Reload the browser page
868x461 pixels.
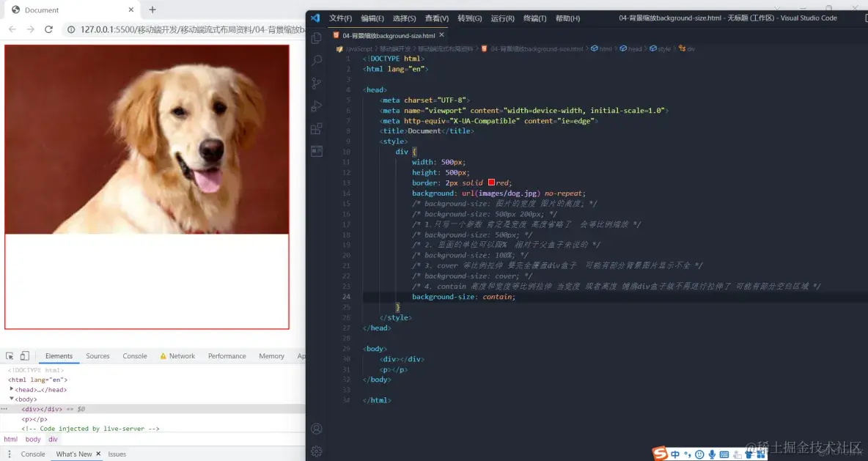point(48,29)
